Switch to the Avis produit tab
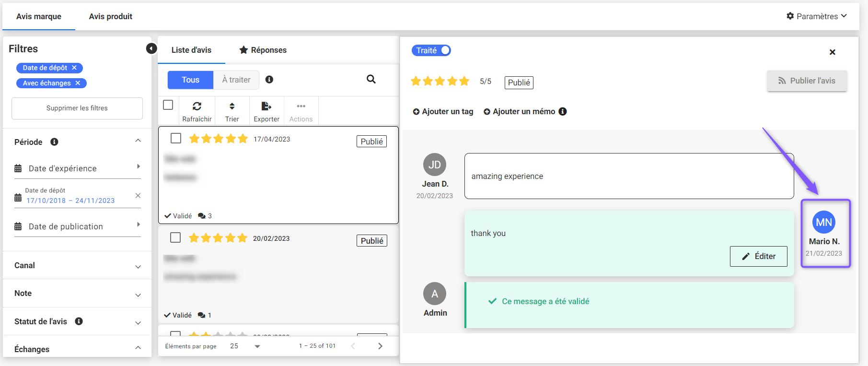Image resolution: width=868 pixels, height=366 pixels. pos(111,16)
